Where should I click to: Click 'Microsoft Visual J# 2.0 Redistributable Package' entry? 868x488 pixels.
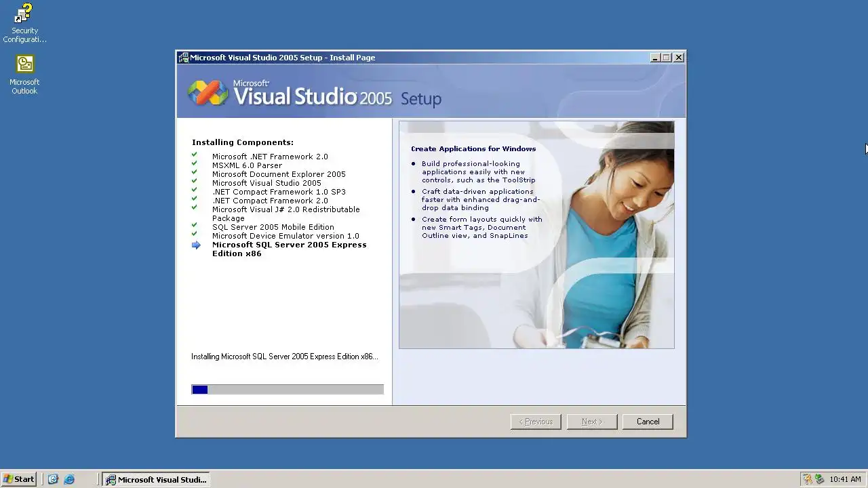286,213
